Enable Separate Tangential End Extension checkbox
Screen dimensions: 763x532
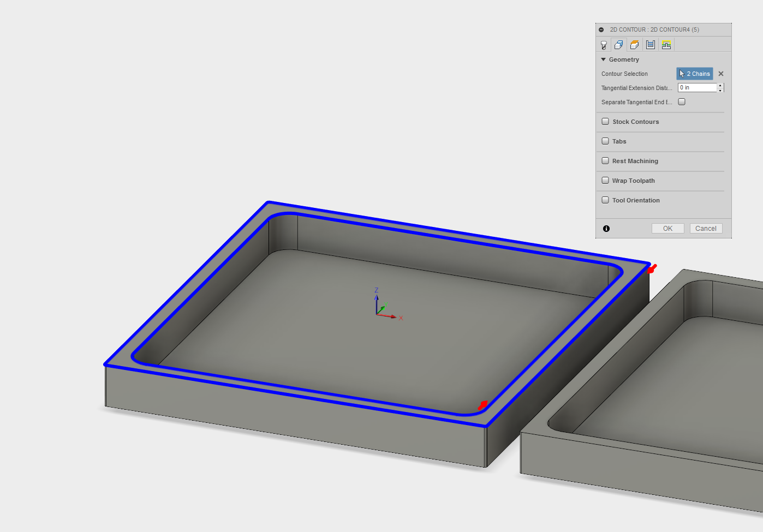click(x=682, y=102)
